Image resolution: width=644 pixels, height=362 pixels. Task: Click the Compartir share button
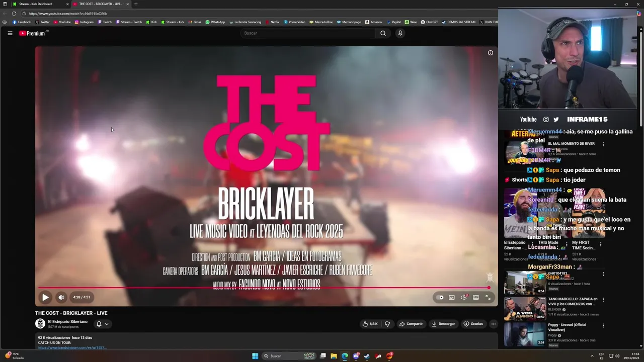411,324
